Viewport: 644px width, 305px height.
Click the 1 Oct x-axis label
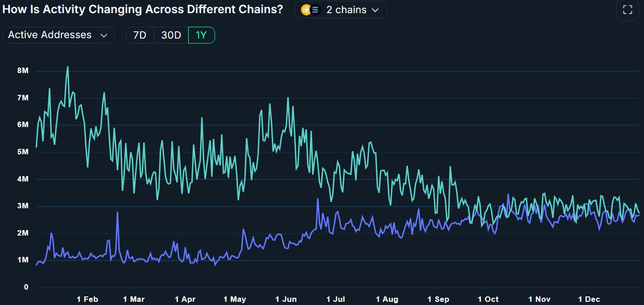coord(488,299)
